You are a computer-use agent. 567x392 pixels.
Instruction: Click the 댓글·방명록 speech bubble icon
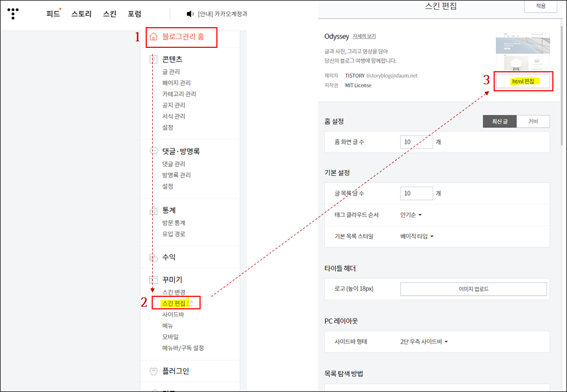pyautogui.click(x=154, y=151)
